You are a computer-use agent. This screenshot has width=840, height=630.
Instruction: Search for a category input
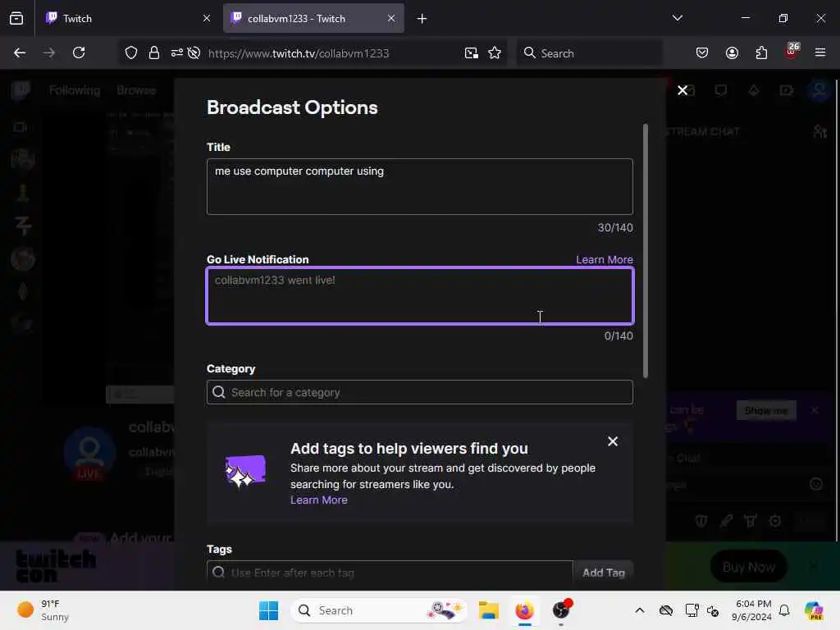coord(419,392)
